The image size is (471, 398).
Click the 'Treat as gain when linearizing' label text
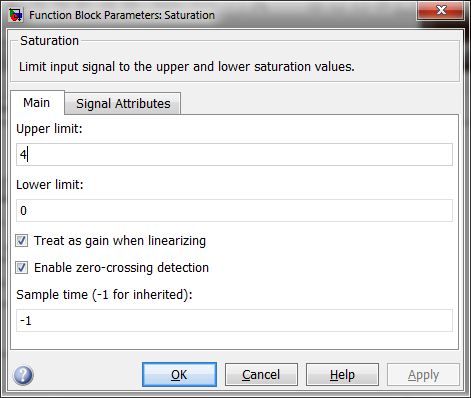[x=120, y=241]
